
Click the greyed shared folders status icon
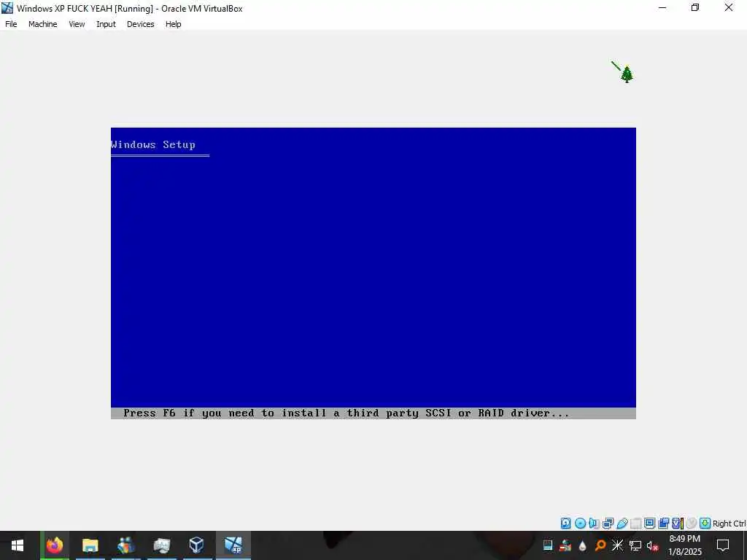635,524
